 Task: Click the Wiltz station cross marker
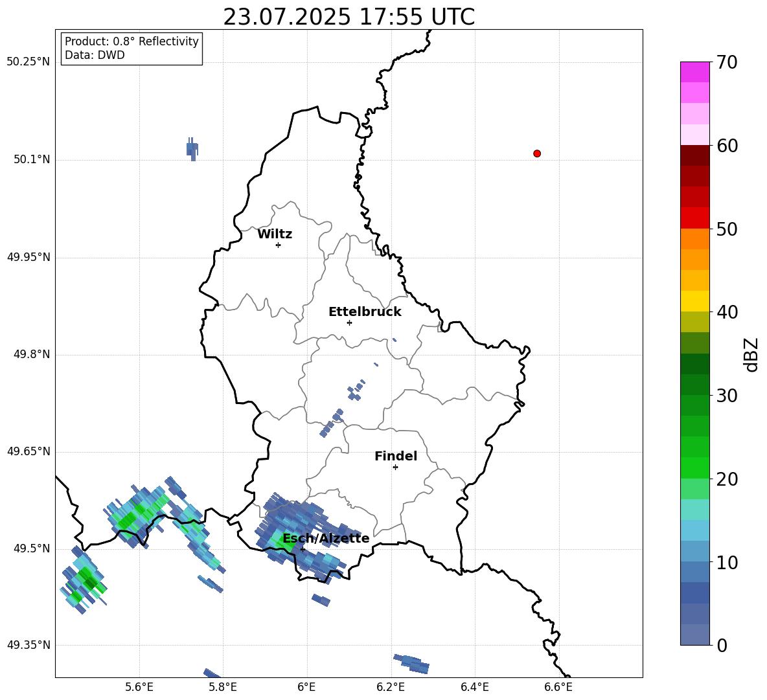tap(279, 245)
